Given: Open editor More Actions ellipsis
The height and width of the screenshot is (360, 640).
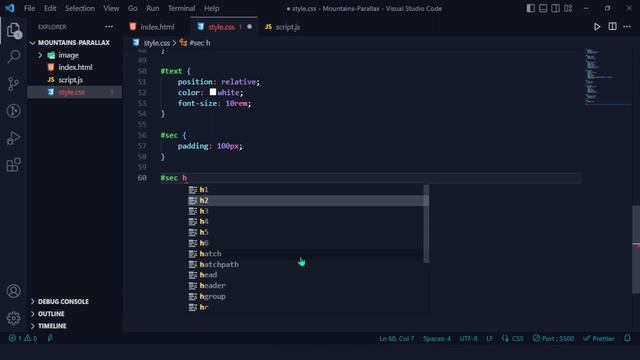Looking at the screenshot, I should (627, 27).
